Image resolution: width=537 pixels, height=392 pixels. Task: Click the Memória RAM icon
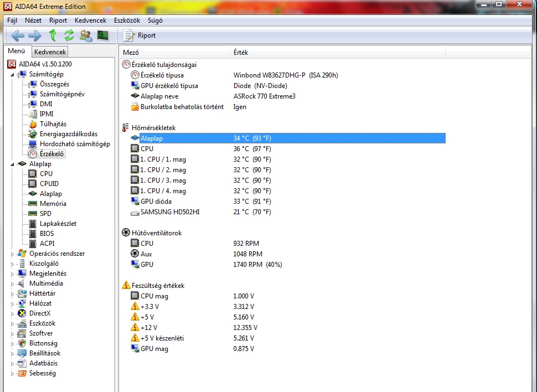33,204
